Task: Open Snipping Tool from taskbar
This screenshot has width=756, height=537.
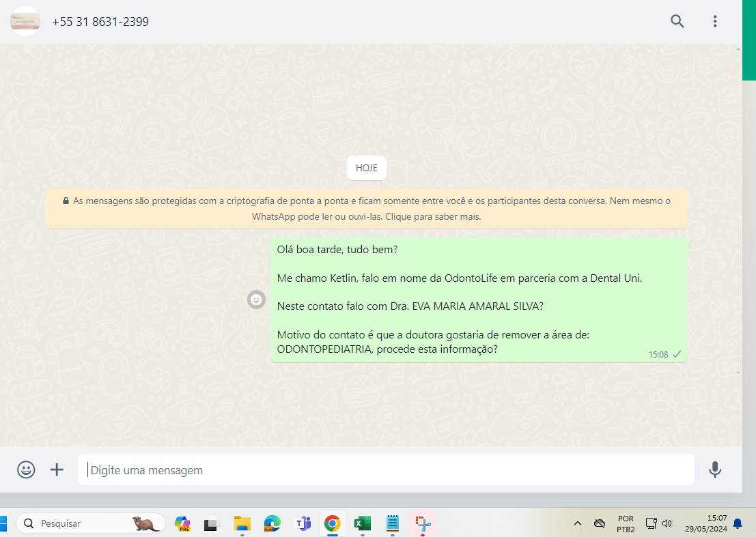Action: point(423,523)
